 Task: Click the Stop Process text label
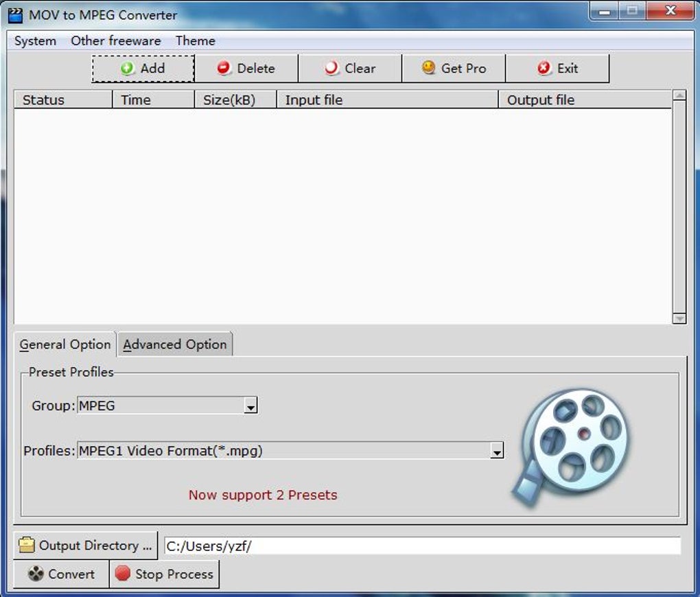[174, 574]
